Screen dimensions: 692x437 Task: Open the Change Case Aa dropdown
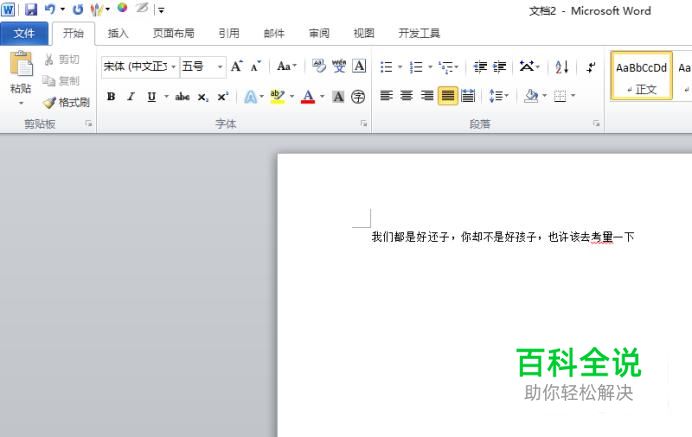pos(287,67)
